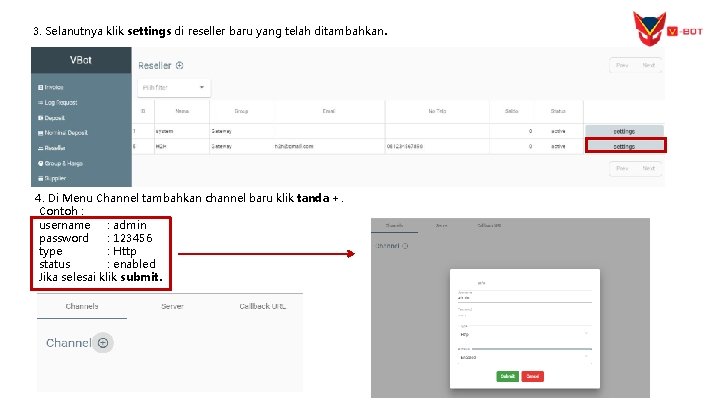Image resolution: width=720 pixels, height=405 pixels.
Task: Switch to Server tab in the light panel
Action: [172, 306]
